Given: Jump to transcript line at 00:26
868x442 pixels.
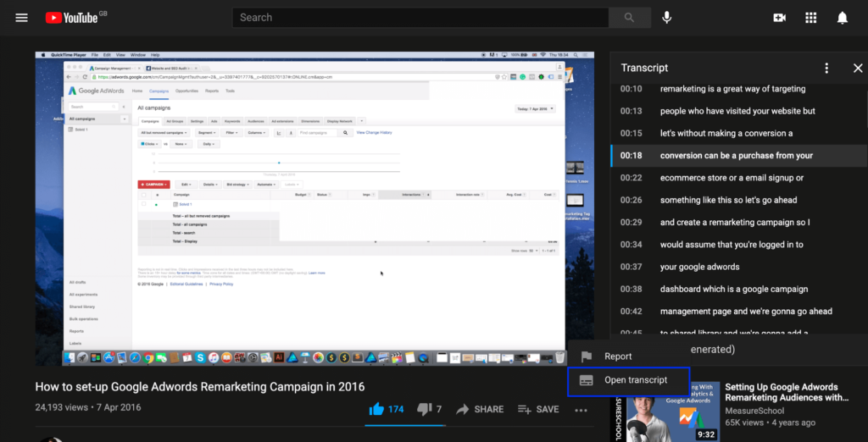Looking at the screenshot, I should pyautogui.click(x=739, y=201).
